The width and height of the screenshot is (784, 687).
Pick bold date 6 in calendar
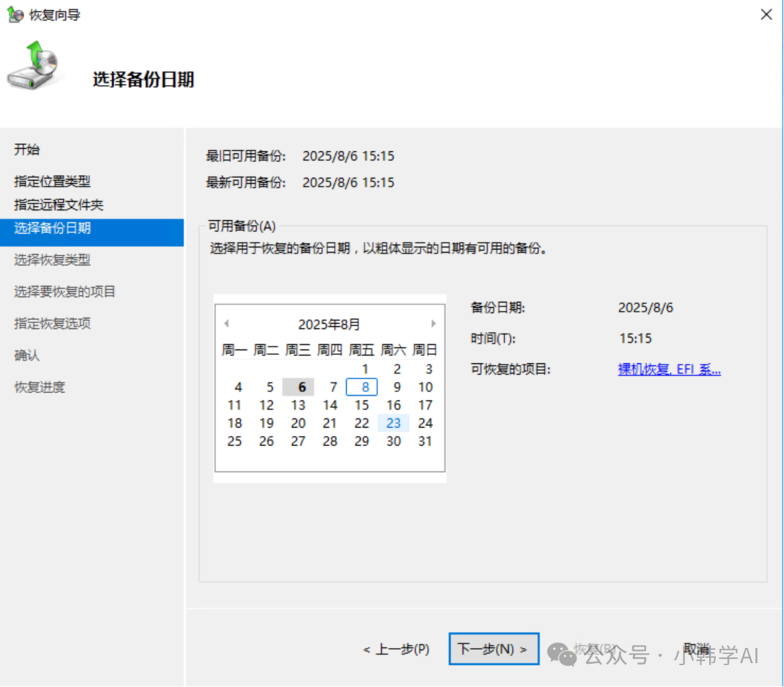[x=301, y=387]
